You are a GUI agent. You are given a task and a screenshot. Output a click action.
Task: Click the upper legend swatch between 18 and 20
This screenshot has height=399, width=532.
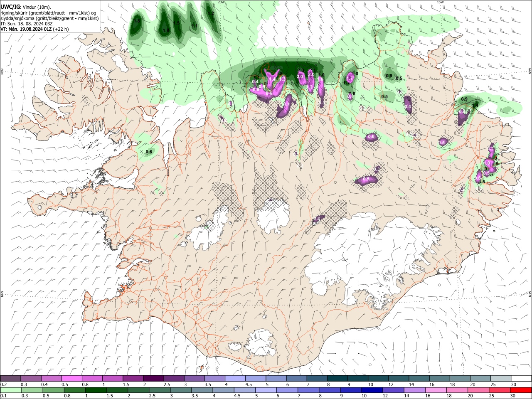(x=459, y=378)
